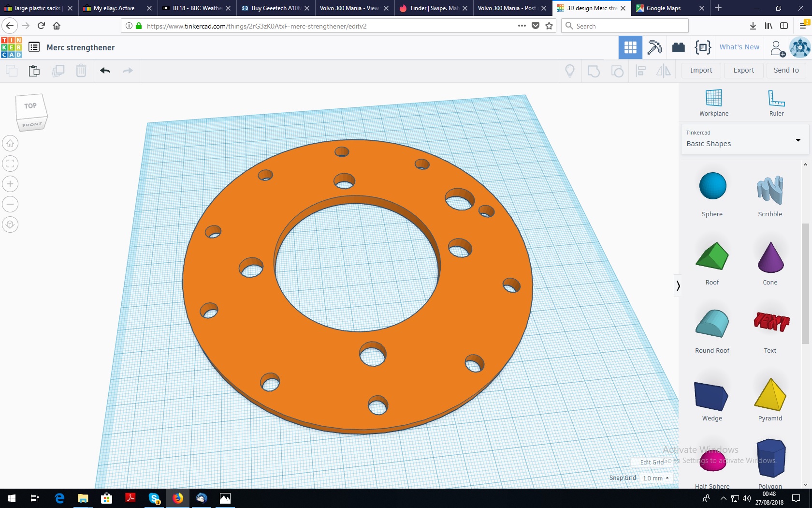
Task: Collapse the shapes panel arrow
Action: coord(678,286)
